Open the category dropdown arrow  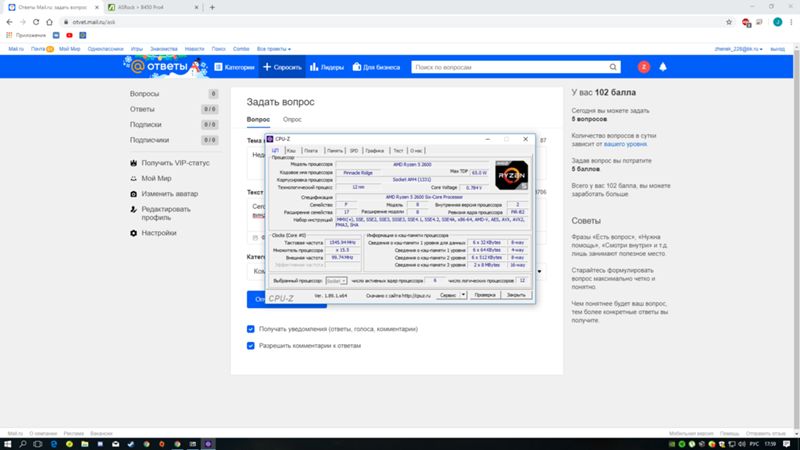pyautogui.click(x=539, y=271)
